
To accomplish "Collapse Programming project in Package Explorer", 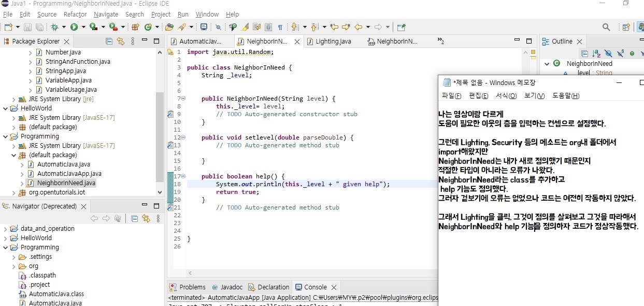I will [x=5, y=136].
